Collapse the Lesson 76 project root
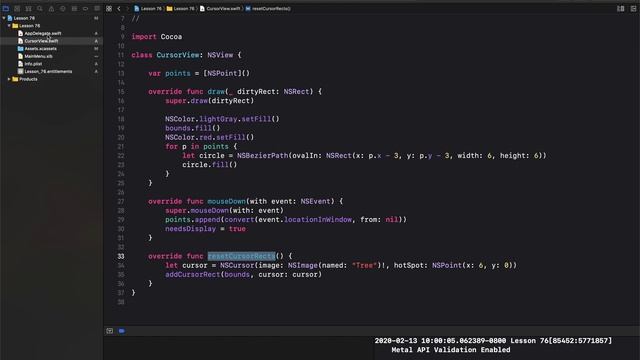640x360 pixels. click(x=4, y=18)
